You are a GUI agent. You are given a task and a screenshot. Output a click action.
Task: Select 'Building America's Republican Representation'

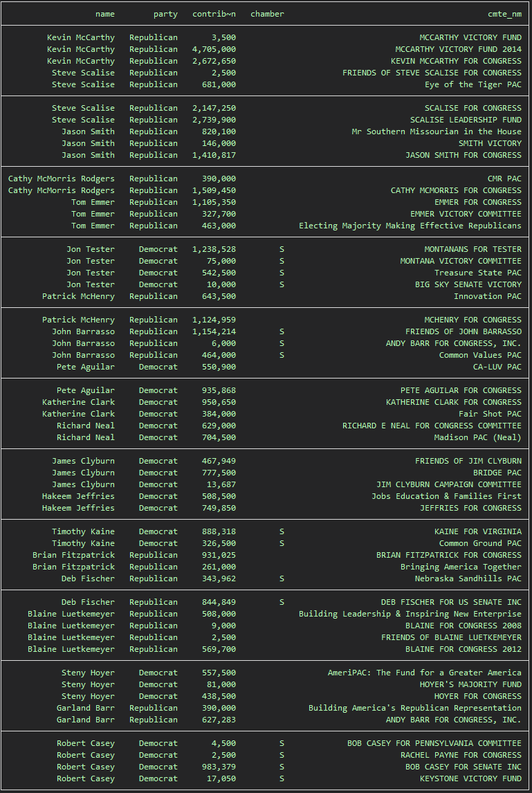pos(414,708)
